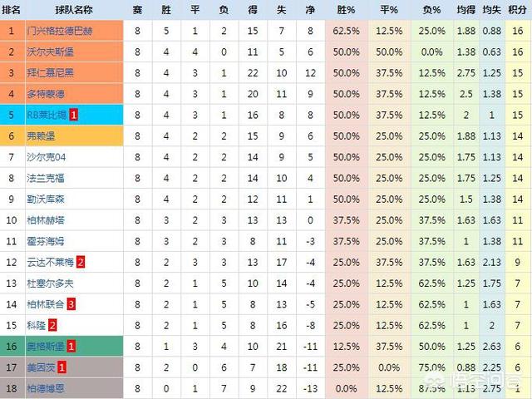Viewport: 532px width, 399px height.
Task: Click the 净 goal difference column header
Action: (310, 10)
